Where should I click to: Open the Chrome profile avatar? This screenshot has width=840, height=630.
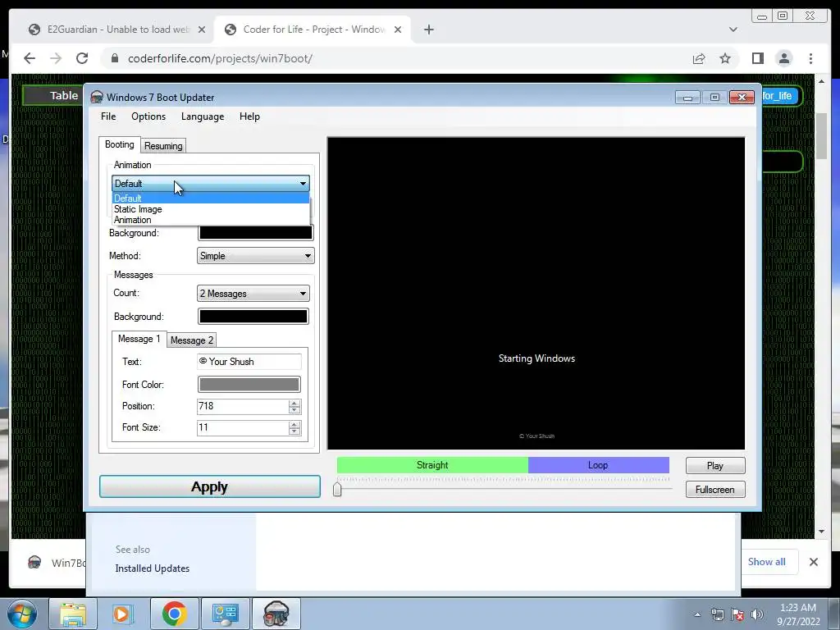(784, 58)
